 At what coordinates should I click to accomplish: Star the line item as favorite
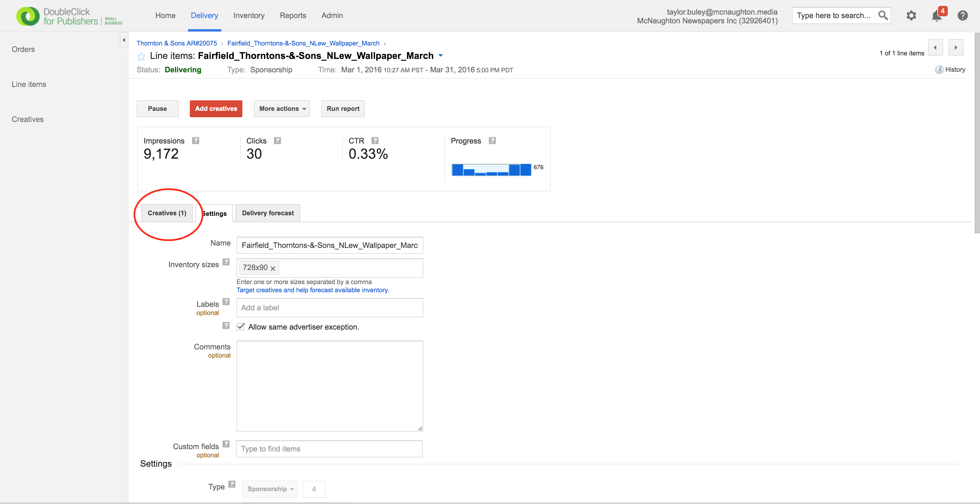tap(141, 57)
